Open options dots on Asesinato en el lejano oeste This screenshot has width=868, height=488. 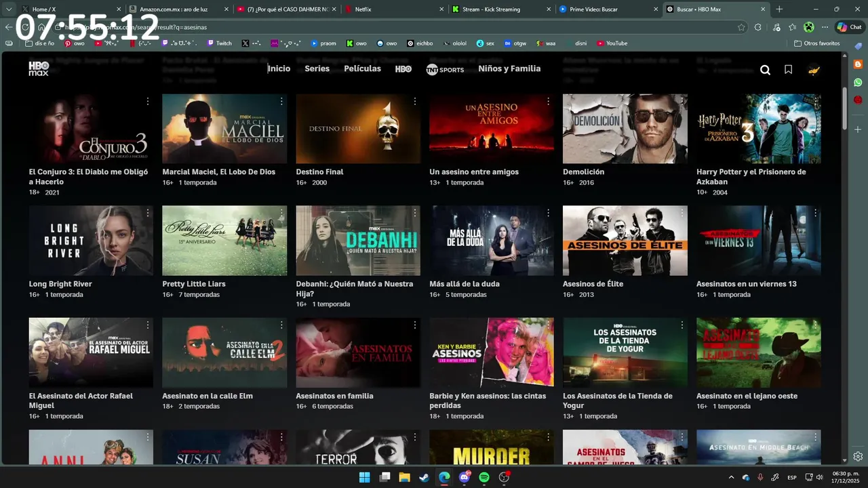(x=816, y=325)
